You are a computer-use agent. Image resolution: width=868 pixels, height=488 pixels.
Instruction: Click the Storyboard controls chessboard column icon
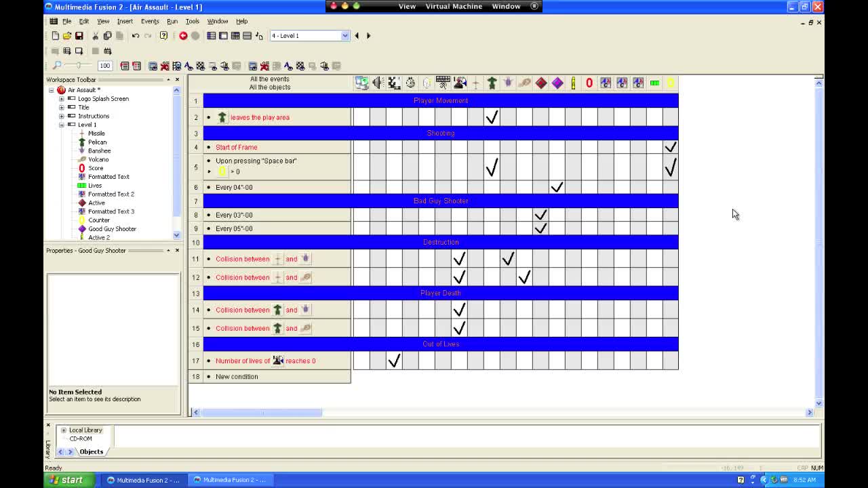pyautogui.click(x=394, y=83)
